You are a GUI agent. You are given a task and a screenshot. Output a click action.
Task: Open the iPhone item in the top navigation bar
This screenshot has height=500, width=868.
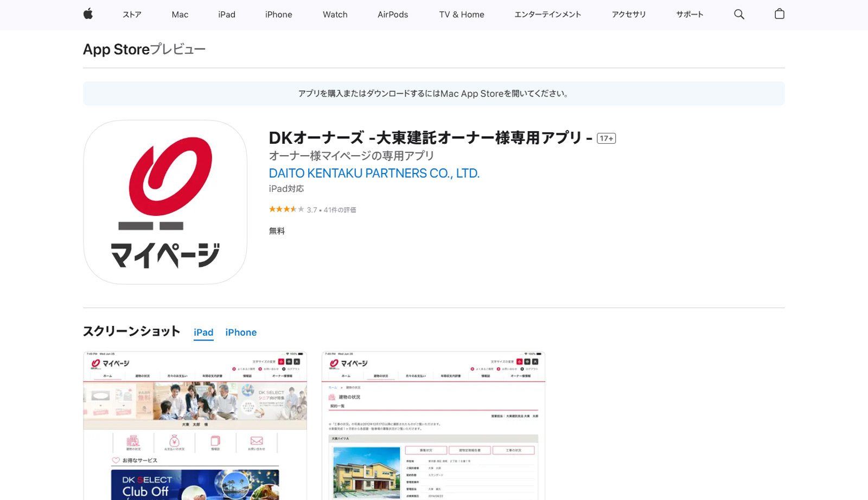(279, 15)
